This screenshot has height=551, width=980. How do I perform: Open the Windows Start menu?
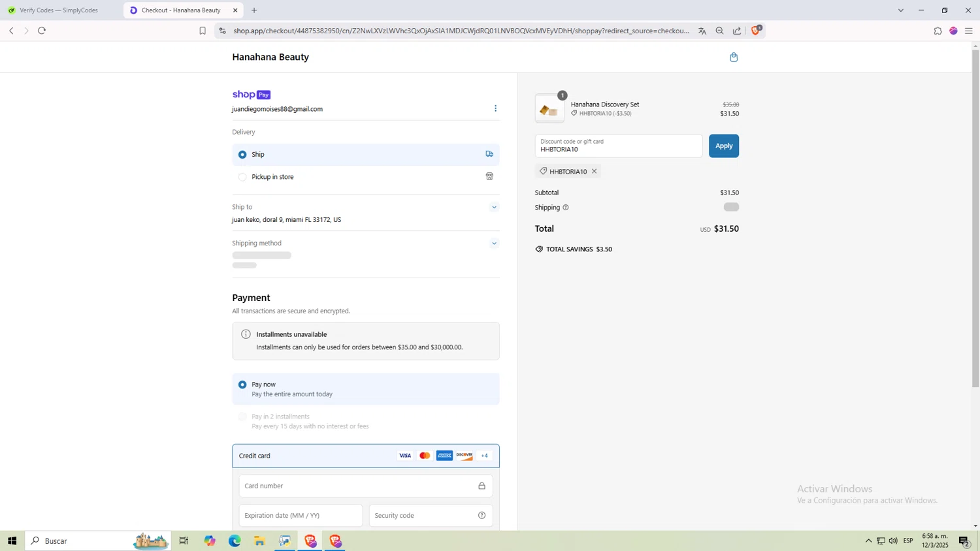(x=12, y=541)
